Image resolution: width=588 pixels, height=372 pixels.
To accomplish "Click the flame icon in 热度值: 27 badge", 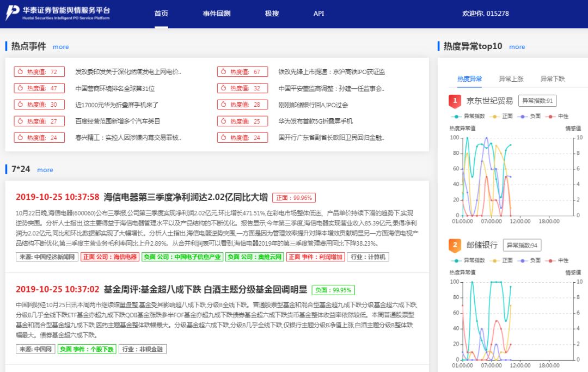I will pyautogui.click(x=20, y=121).
